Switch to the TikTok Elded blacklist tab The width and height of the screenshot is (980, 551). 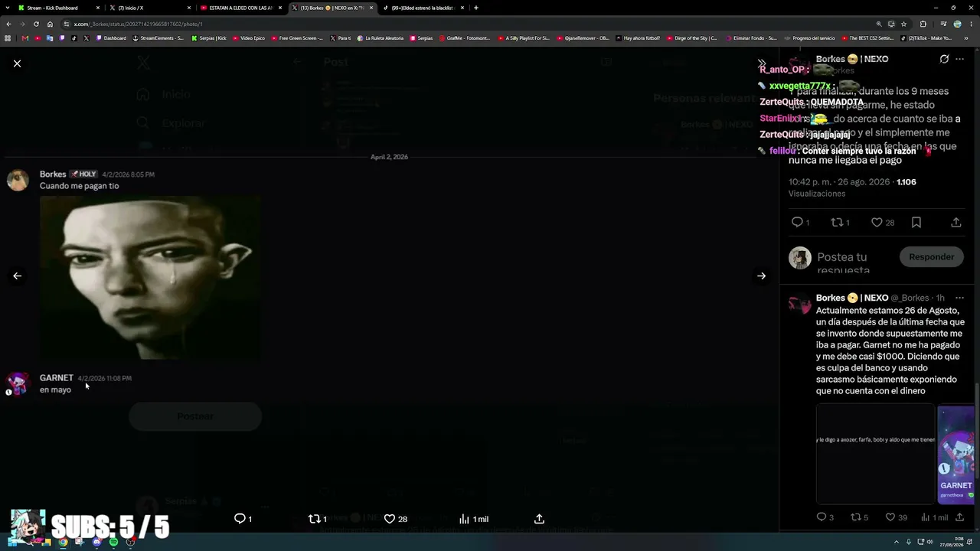coord(423,8)
